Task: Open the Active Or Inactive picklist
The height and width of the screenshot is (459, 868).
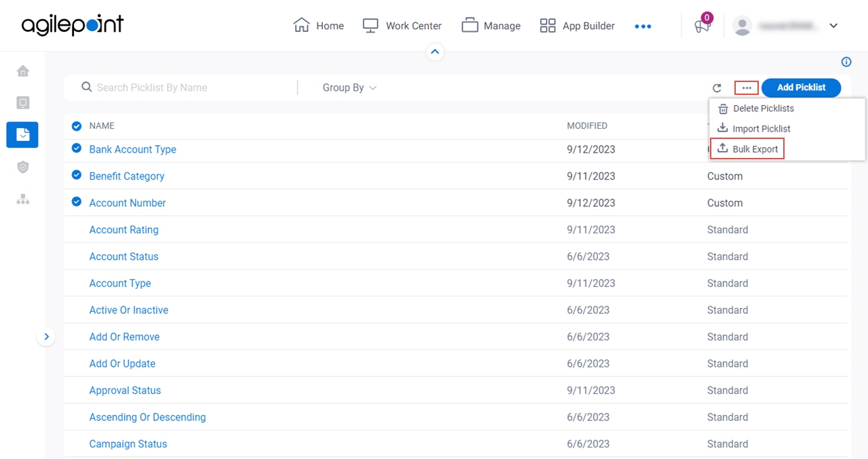Action: 129,310
